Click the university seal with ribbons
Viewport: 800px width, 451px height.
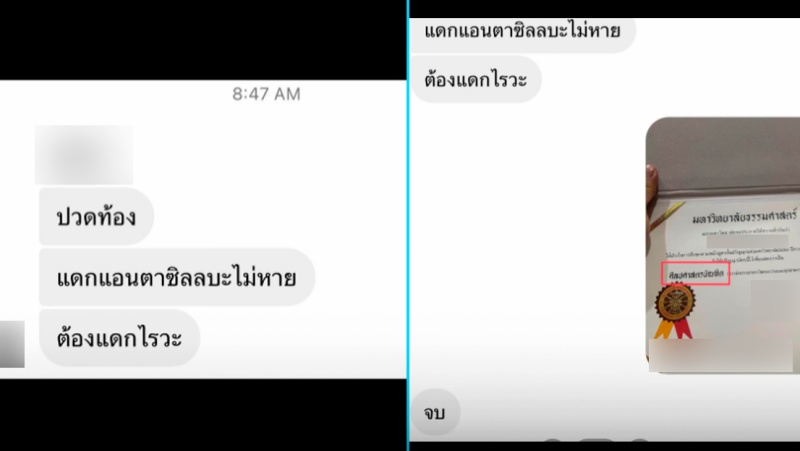coord(675,310)
